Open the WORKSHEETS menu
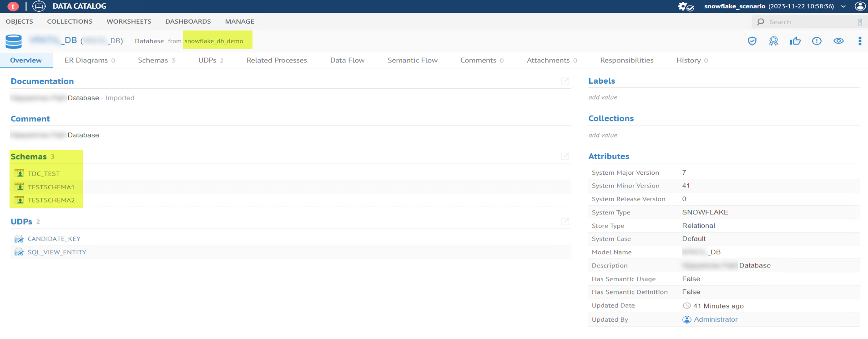Screen dimensions: 868x339 tap(129, 21)
